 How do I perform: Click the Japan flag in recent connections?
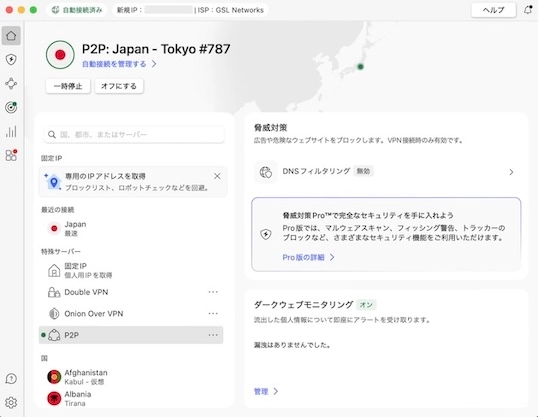click(54, 228)
